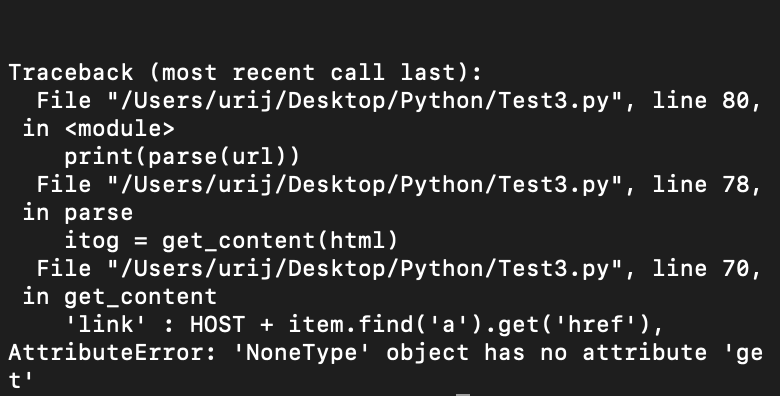Screen dimensions: 780x396
Task: Click the 'print(parse(url))' code line
Action: tap(182, 157)
